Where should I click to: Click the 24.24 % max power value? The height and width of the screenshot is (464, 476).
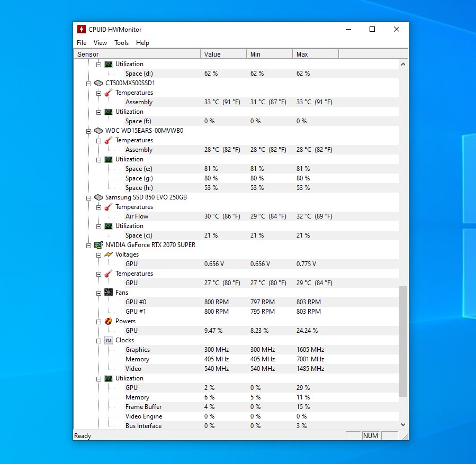coord(307,331)
